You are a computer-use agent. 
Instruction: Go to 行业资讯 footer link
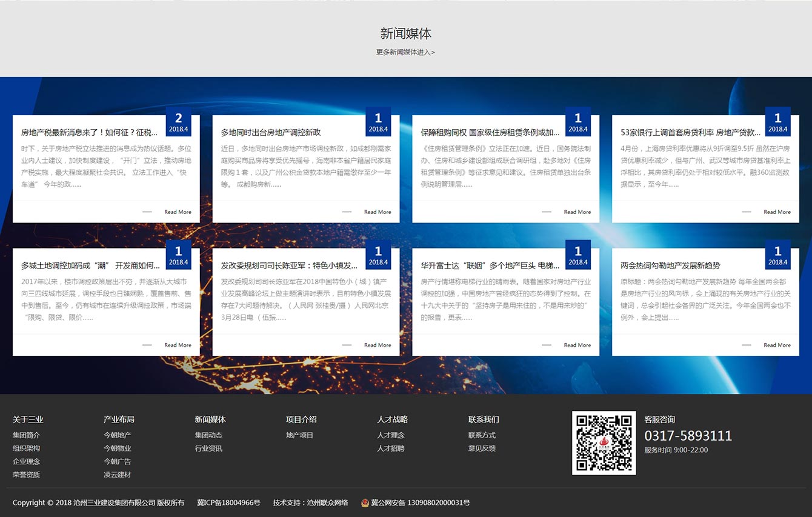208,449
